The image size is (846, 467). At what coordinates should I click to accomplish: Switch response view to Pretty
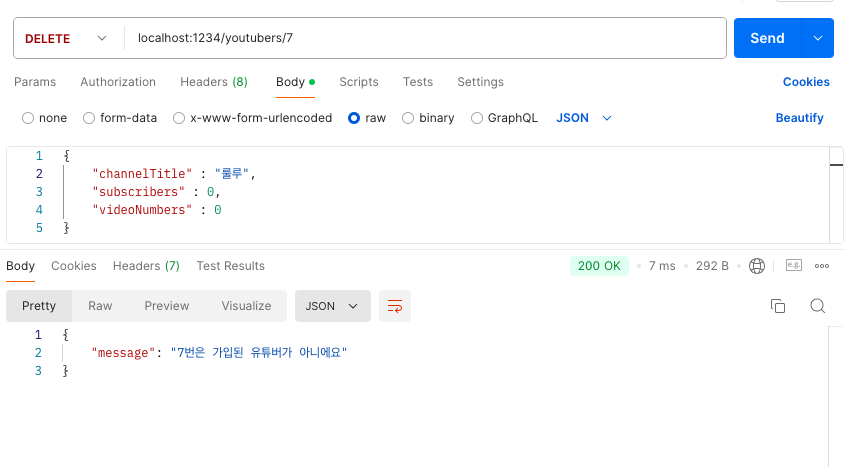[x=39, y=306]
